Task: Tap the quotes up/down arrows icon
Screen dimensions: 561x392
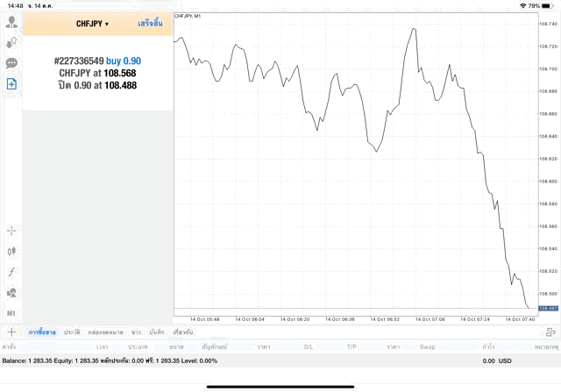Action: pos(11,42)
